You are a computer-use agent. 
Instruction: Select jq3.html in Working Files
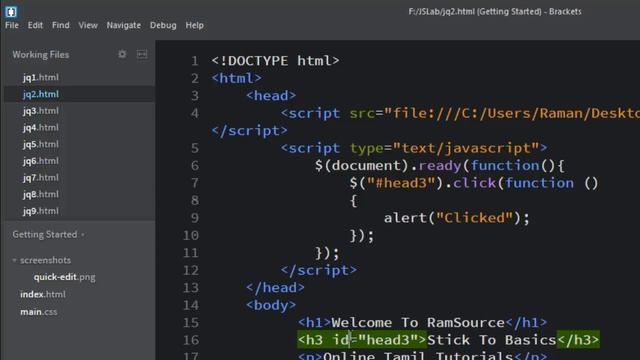pos(41,111)
